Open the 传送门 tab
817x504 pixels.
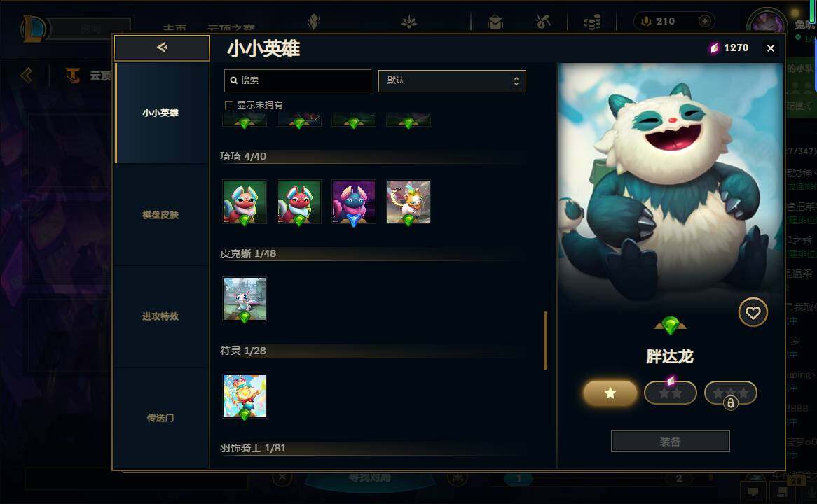pos(161,418)
